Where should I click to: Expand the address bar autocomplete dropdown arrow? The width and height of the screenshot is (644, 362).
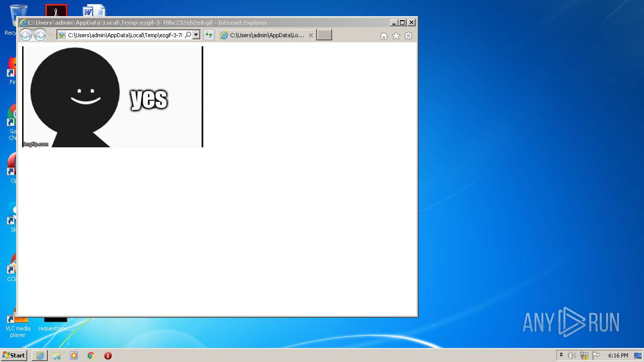coord(196,35)
